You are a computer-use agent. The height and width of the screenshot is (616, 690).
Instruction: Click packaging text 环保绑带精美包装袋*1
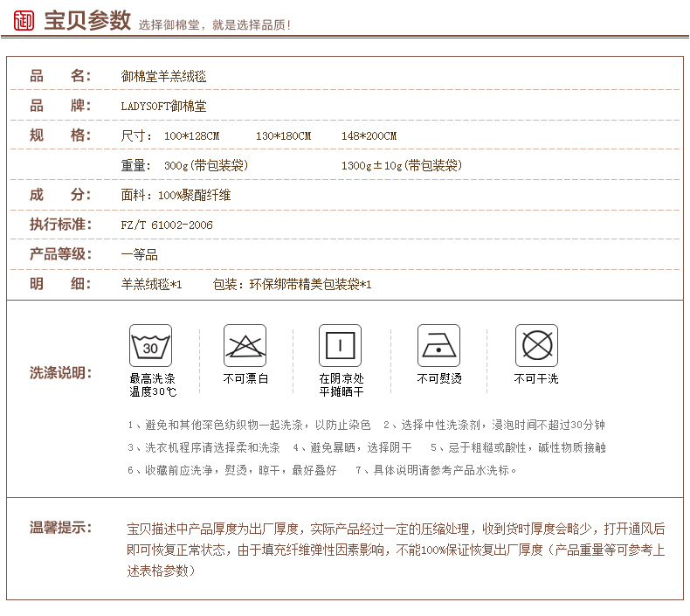[311, 285]
